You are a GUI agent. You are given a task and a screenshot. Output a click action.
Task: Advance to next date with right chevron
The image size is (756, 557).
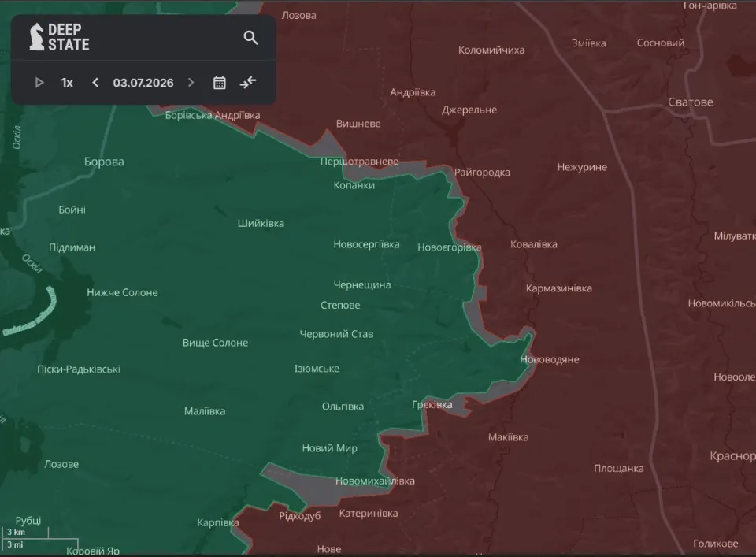pos(191,83)
